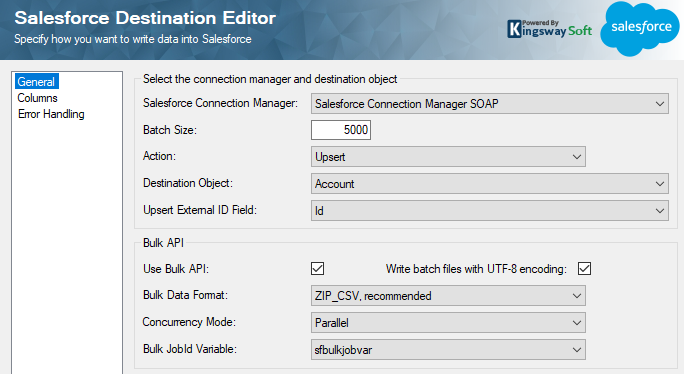Screen dimensions: 684x374
Task: Expand the Concurrency Mode dropdown
Action: click(x=448, y=323)
